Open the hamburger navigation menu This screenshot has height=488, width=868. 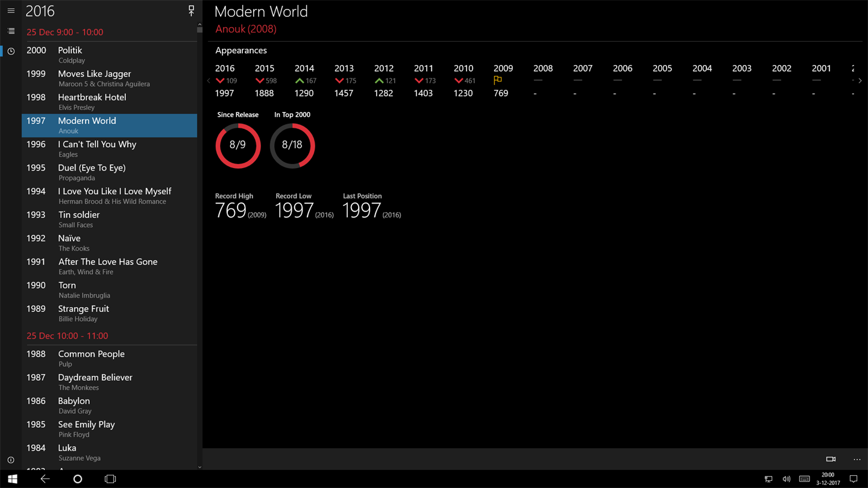(x=11, y=11)
